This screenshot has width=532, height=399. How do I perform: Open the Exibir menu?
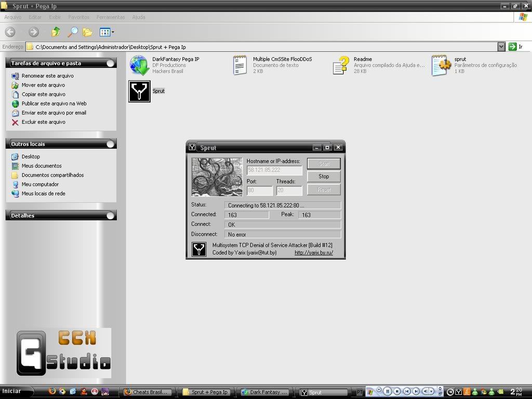pos(55,17)
